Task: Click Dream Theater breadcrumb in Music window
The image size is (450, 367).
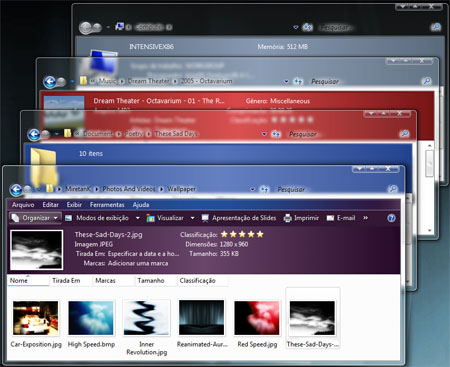Action: 148,81
